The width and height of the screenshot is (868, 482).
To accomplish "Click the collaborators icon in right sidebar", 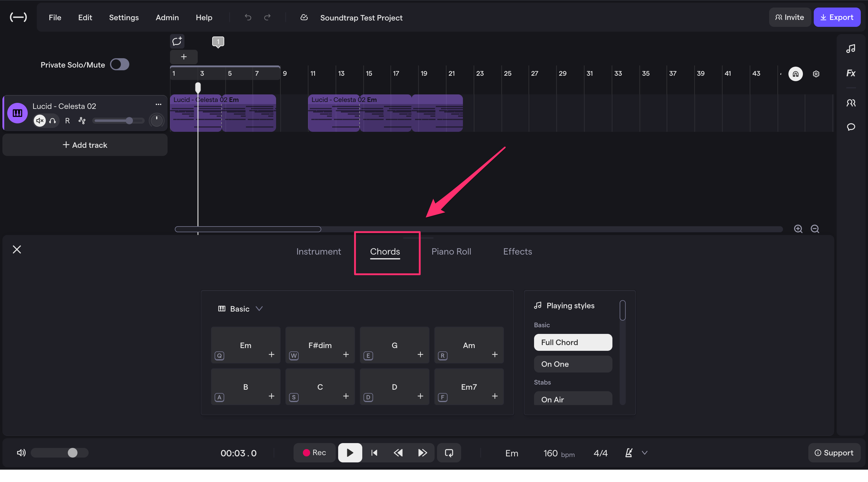I will 851,103.
